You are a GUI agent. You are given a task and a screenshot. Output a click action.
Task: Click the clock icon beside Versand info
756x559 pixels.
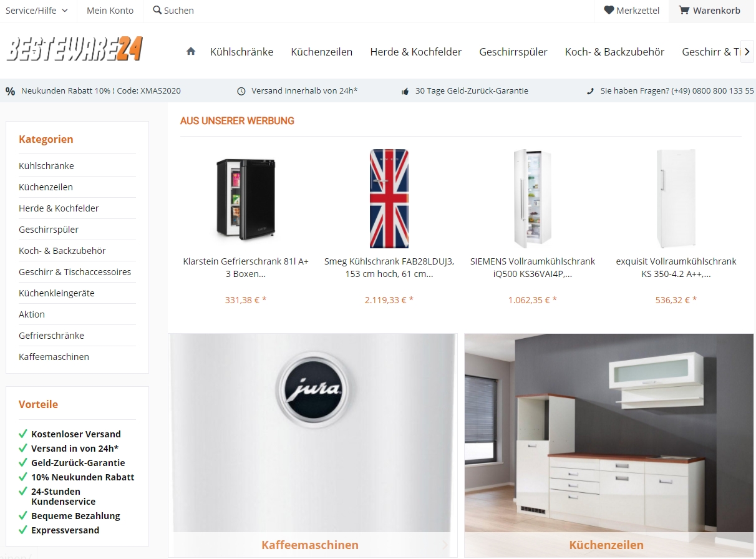click(x=241, y=91)
